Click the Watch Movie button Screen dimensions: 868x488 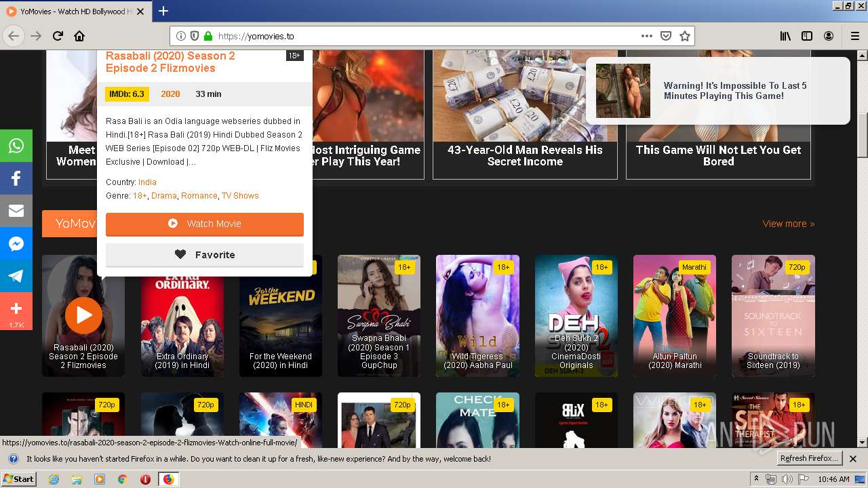point(205,224)
